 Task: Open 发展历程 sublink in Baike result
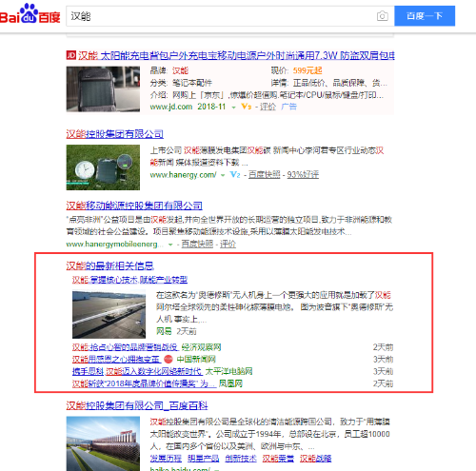click(x=166, y=459)
